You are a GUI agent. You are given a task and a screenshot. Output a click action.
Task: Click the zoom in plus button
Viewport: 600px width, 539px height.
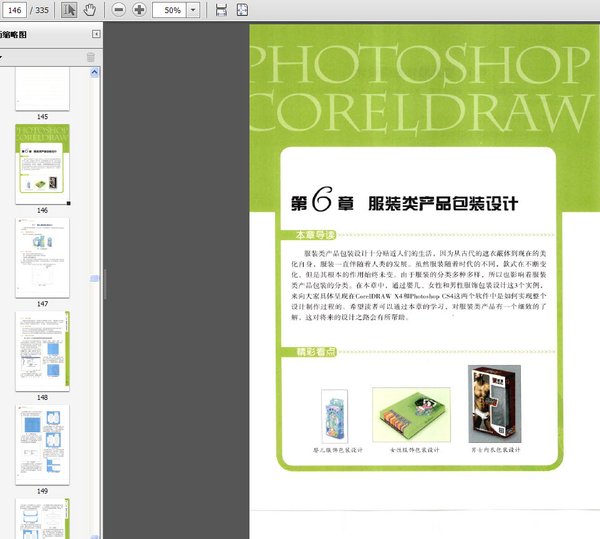[x=138, y=10]
